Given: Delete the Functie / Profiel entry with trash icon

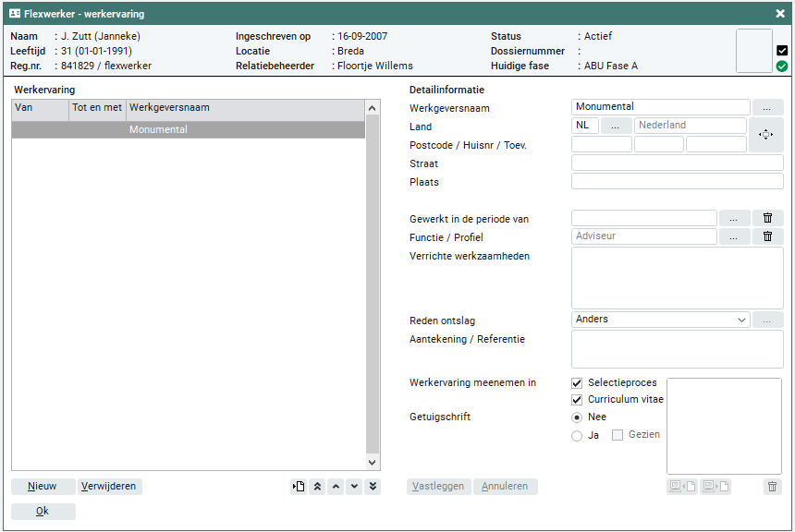Looking at the screenshot, I should tap(767, 236).
